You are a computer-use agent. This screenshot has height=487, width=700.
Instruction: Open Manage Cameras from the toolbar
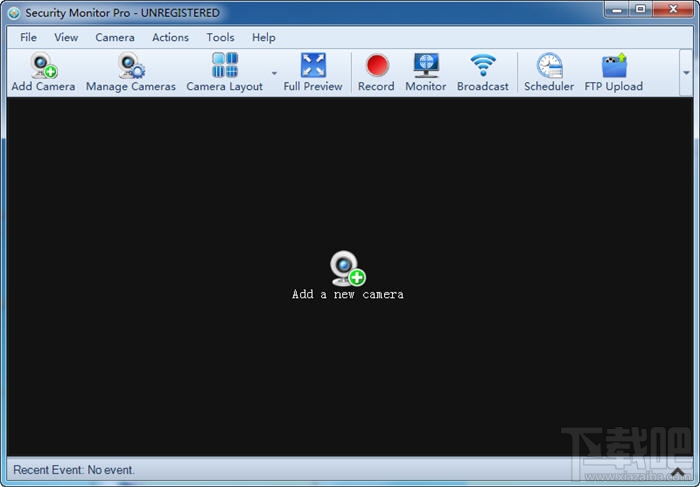131,72
